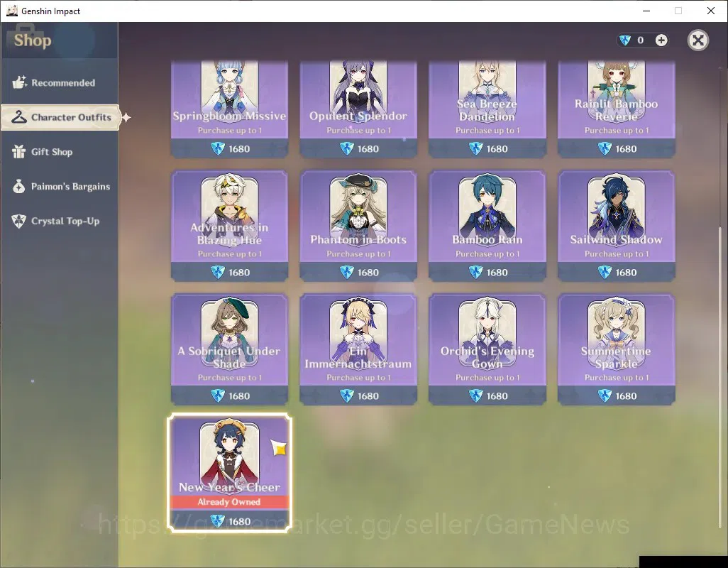Viewport: 728px width, 568px height.
Task: Add Genesis Crystals with plus button
Action: tap(661, 40)
